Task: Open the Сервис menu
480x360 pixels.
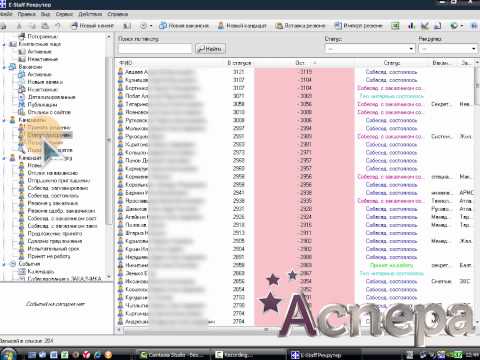Action: tap(64, 14)
